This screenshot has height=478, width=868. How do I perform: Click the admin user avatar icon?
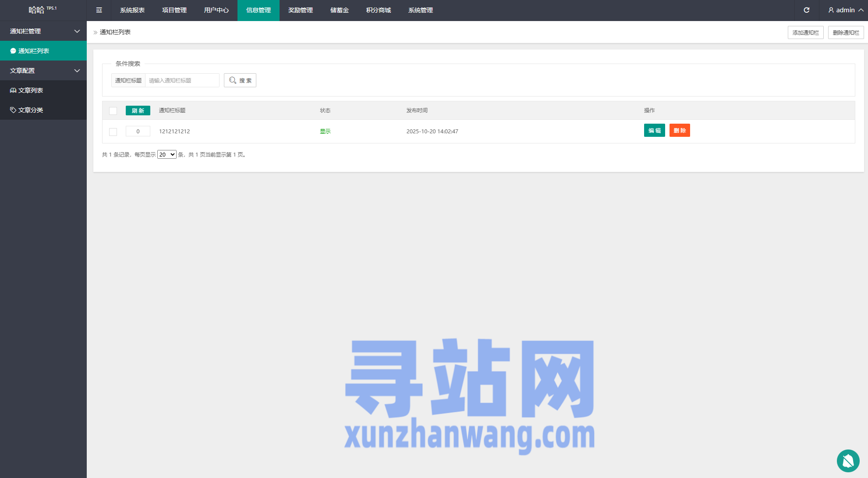click(x=831, y=10)
